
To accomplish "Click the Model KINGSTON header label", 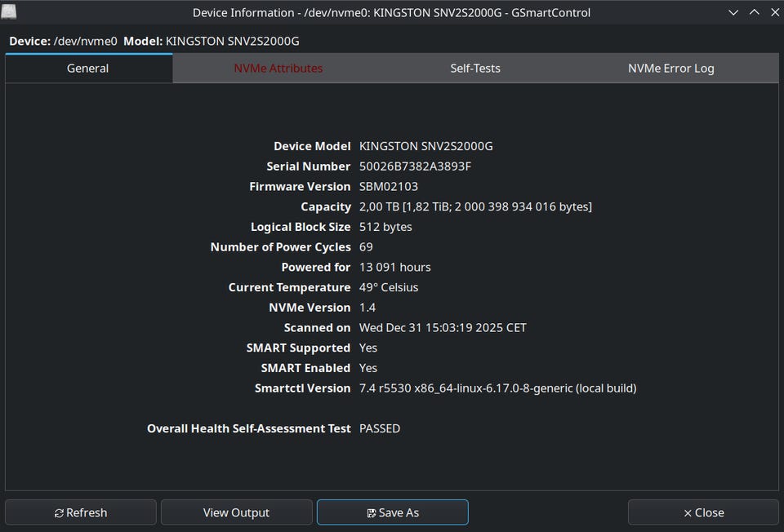I will pos(212,41).
